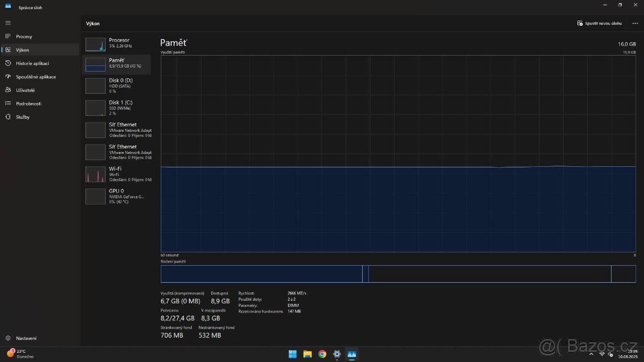This screenshot has height=362, width=644.
Task: Open Historie aplikací in sidebar
Action: 32,63
